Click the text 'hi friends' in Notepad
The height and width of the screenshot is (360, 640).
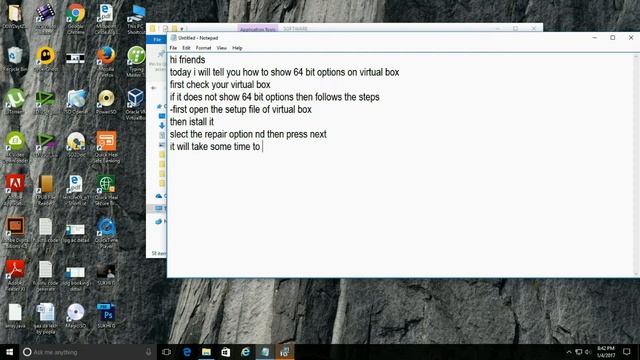tap(187, 60)
